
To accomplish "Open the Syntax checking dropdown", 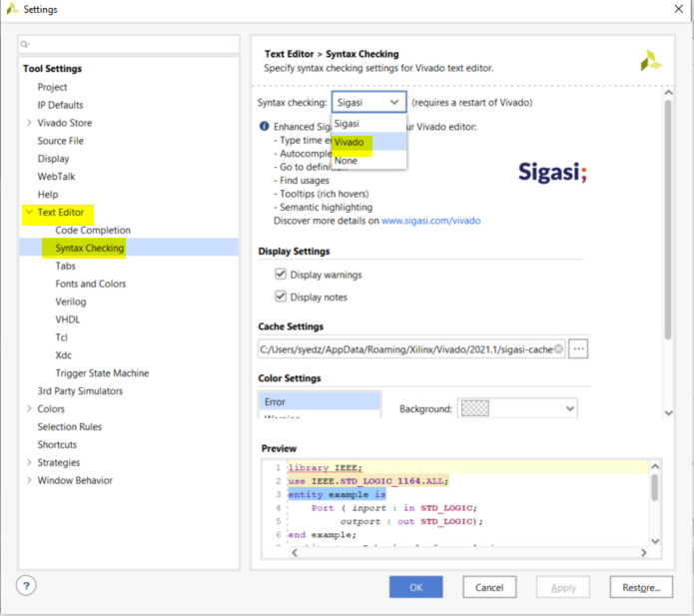I will point(368,102).
